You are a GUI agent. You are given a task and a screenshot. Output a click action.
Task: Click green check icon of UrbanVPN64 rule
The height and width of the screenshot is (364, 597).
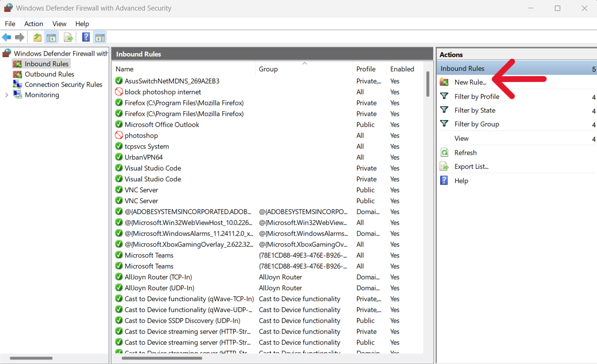coord(119,157)
